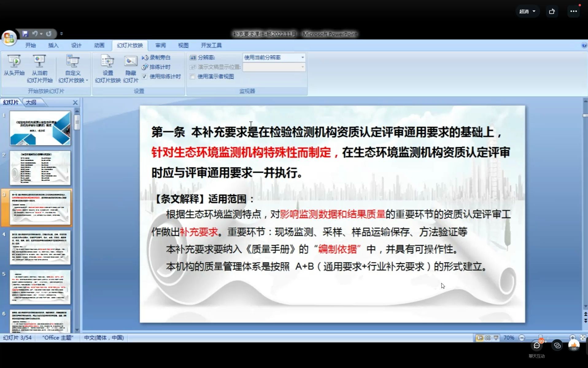Open the 视图 ribbon tab

tap(183, 45)
